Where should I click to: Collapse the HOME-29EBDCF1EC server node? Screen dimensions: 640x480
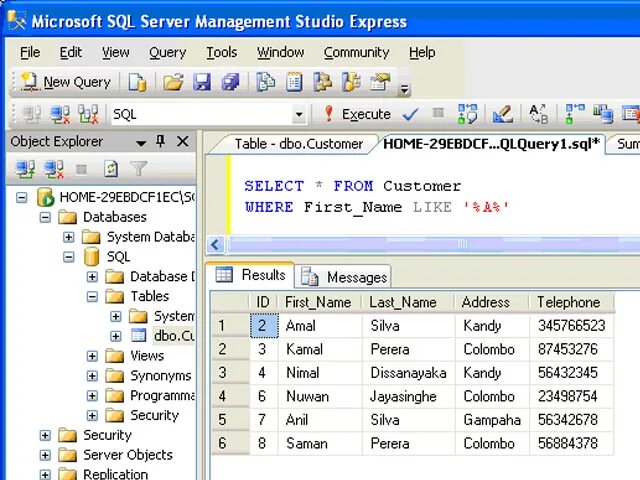(x=22, y=198)
